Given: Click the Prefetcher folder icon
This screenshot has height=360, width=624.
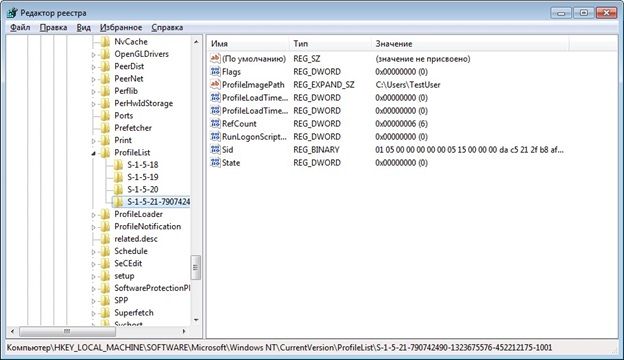Looking at the screenshot, I should tap(105, 128).
